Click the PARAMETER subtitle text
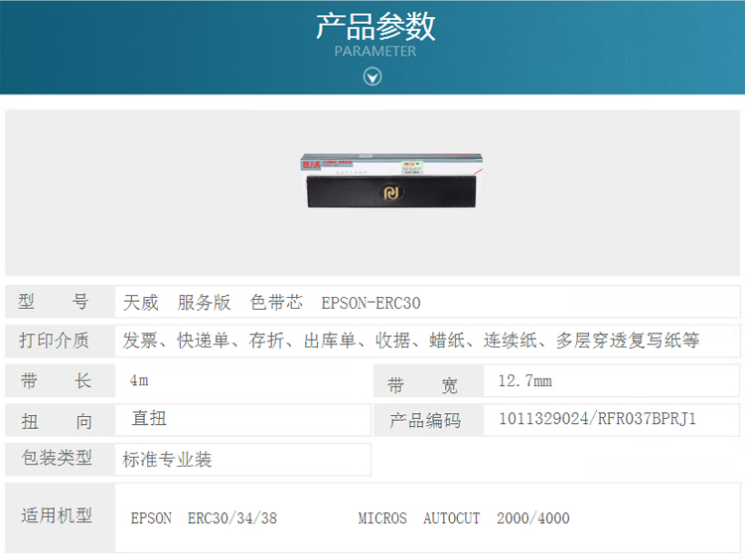 [x=374, y=52]
